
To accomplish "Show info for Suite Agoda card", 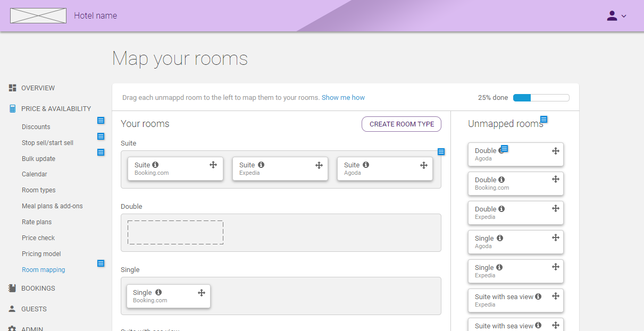I will [366, 165].
